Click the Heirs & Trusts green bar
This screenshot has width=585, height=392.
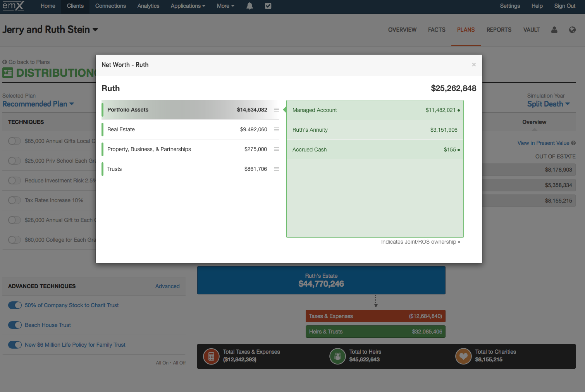(x=375, y=332)
